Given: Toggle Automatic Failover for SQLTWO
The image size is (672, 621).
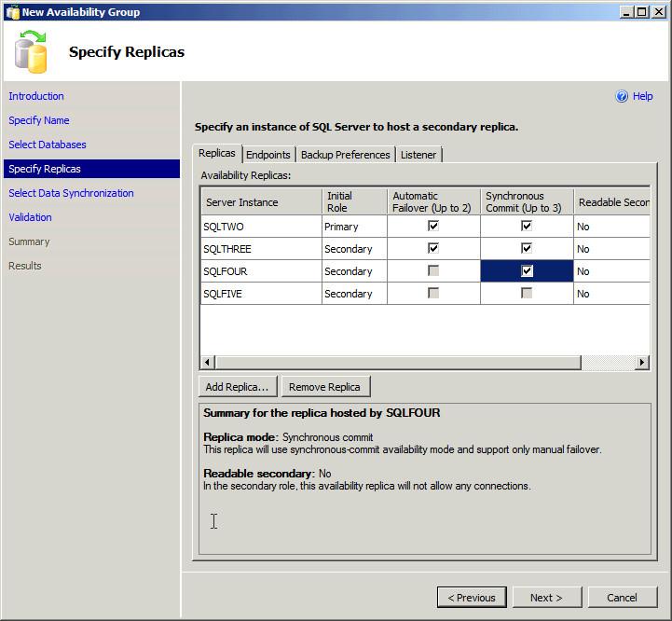Looking at the screenshot, I should [x=433, y=226].
